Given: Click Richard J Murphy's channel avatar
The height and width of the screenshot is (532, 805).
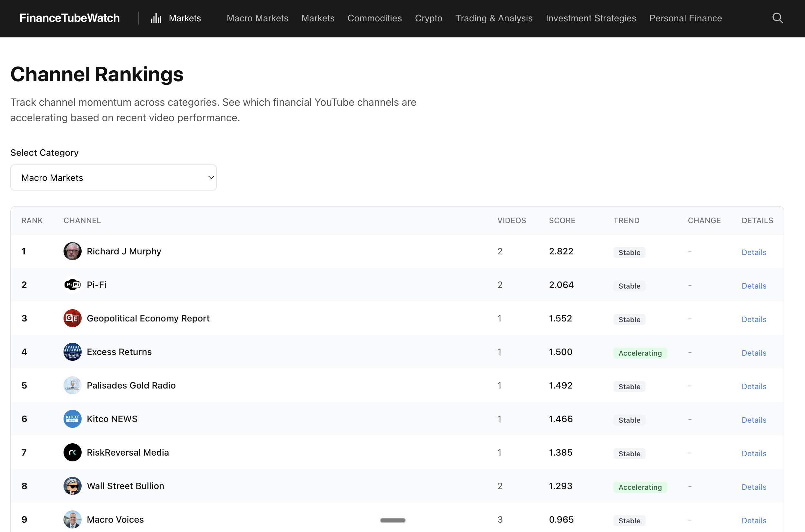Looking at the screenshot, I should (72, 251).
